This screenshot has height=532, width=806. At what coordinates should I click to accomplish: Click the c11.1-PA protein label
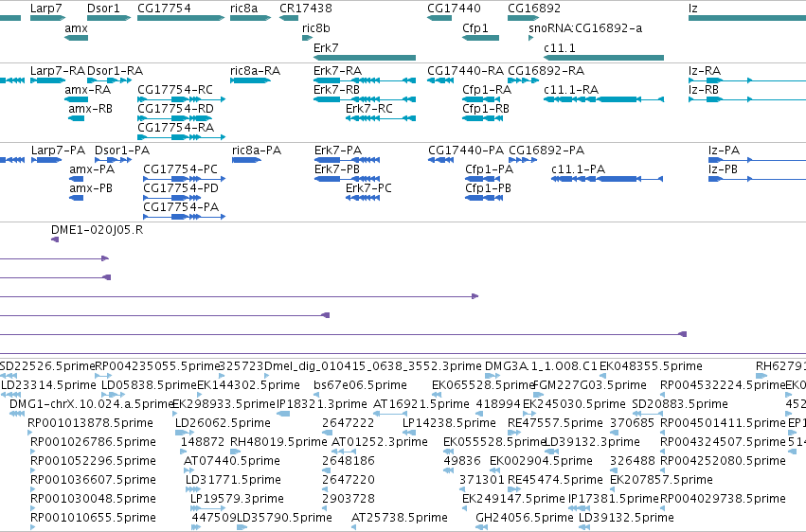coord(579,168)
